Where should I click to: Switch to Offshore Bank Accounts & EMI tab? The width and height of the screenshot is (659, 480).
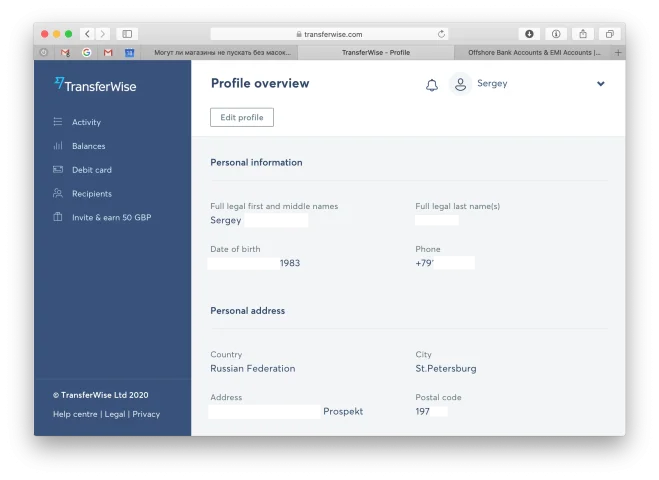tap(534, 53)
